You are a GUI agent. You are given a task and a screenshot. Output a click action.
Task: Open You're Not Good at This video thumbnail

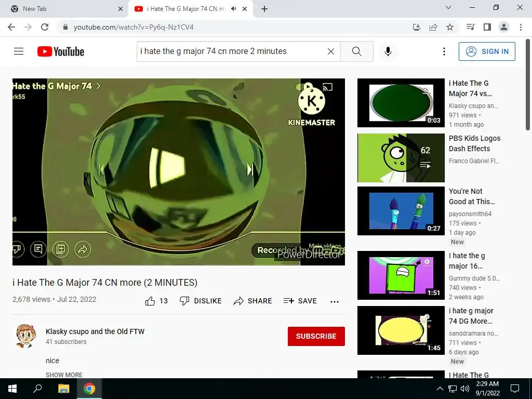point(401,211)
